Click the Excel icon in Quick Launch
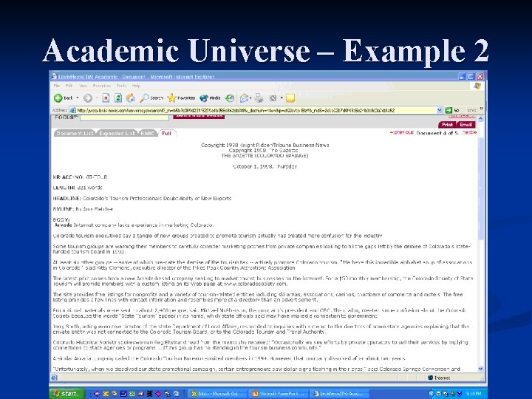 (x=132, y=394)
